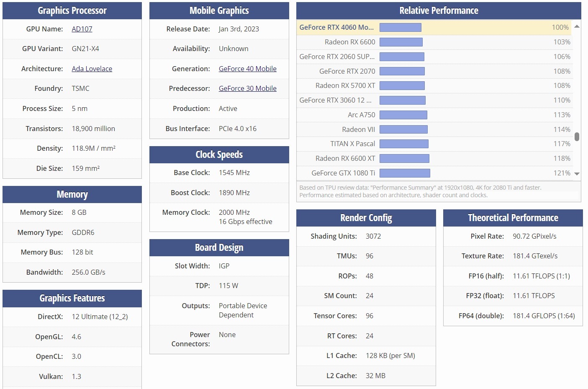Click the 159 mm² die size value
The height and width of the screenshot is (389, 588).
click(x=86, y=168)
